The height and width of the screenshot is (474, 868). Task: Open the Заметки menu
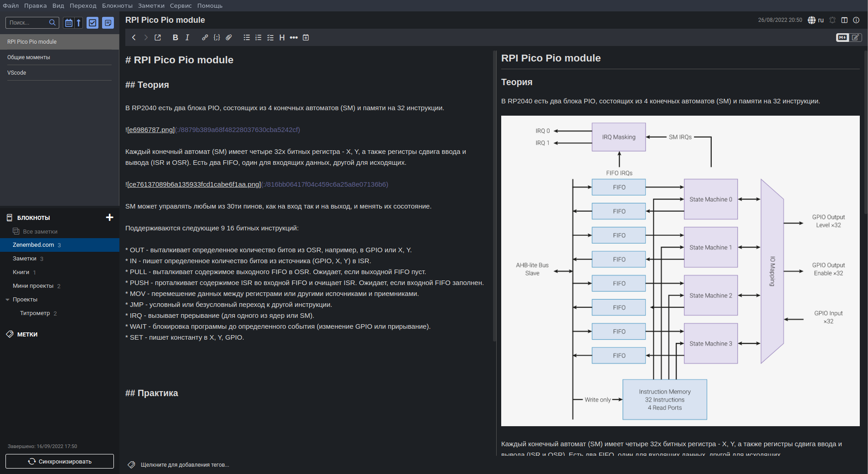pyautogui.click(x=151, y=5)
